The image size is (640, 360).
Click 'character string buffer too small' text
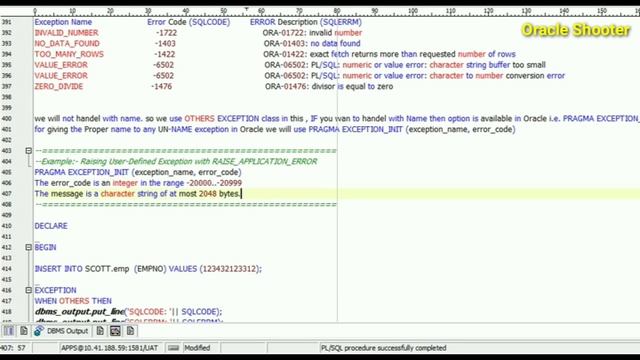point(487,65)
